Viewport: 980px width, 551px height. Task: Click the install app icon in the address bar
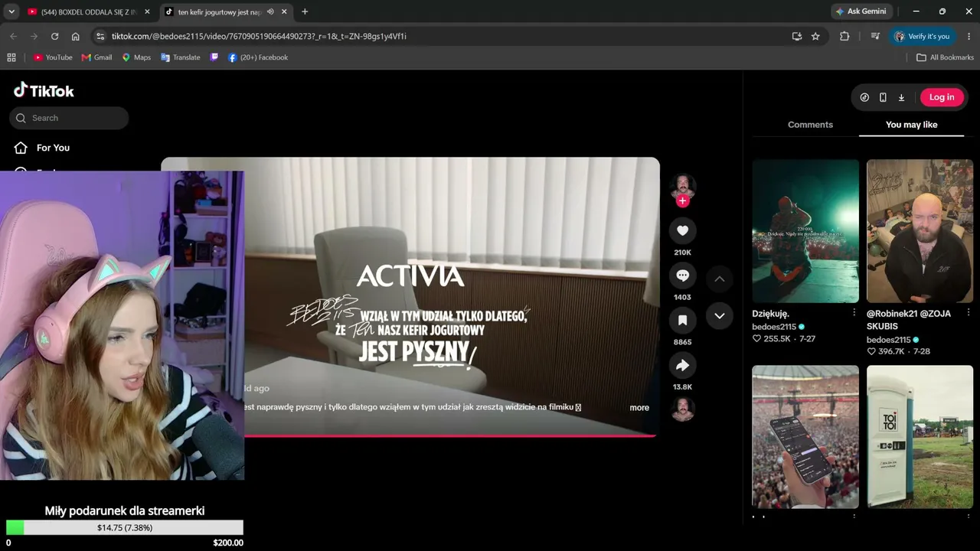pos(797,36)
